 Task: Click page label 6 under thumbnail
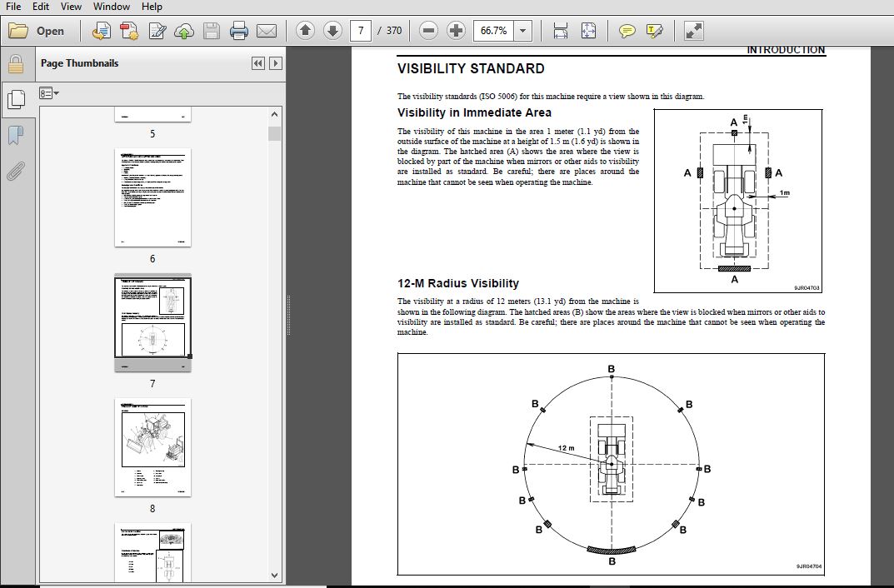(x=152, y=259)
